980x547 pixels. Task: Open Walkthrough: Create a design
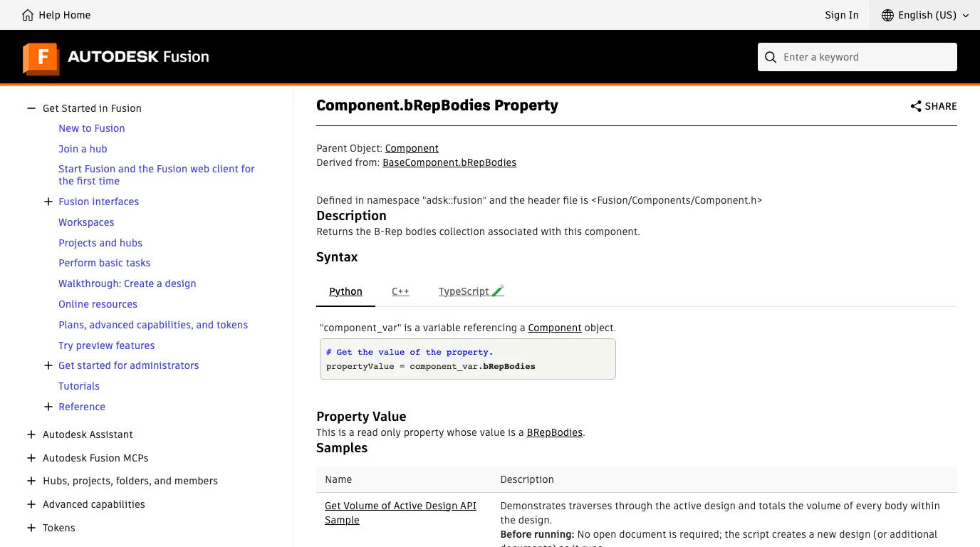pyautogui.click(x=127, y=283)
